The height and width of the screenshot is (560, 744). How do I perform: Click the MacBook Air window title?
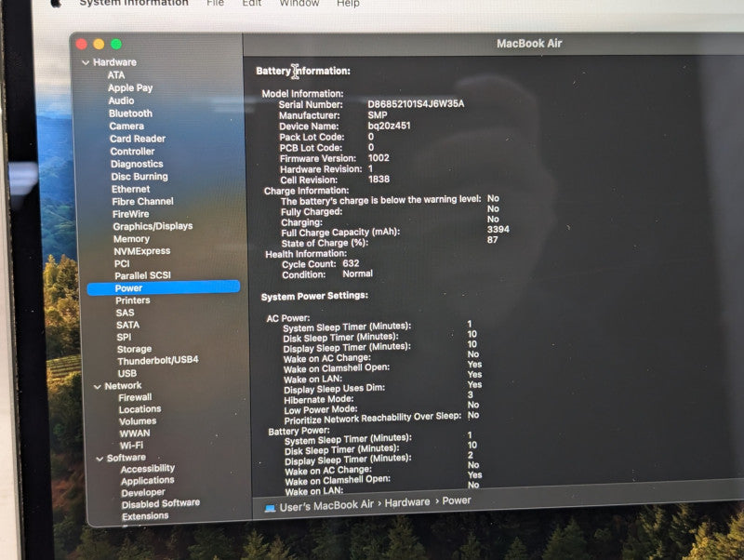point(529,44)
